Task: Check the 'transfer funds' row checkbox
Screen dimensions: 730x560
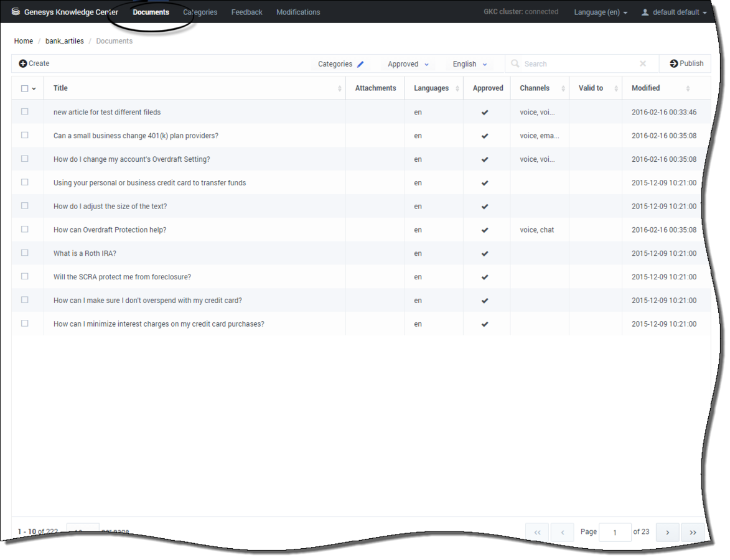Action: point(25,182)
